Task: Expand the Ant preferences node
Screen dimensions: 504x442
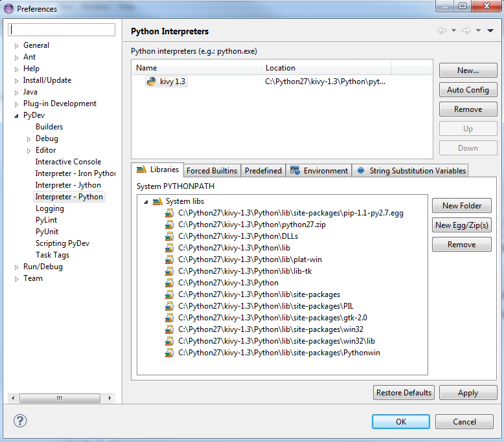Action: (x=16, y=58)
